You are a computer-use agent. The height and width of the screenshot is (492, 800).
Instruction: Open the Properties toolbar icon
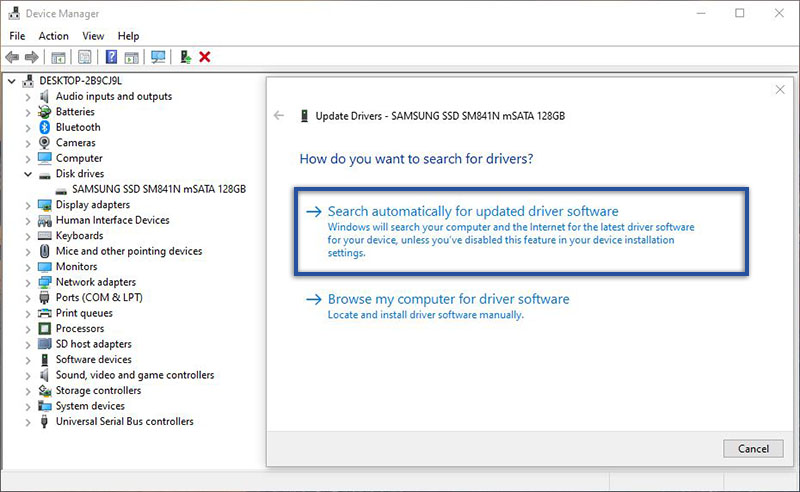tap(85, 57)
